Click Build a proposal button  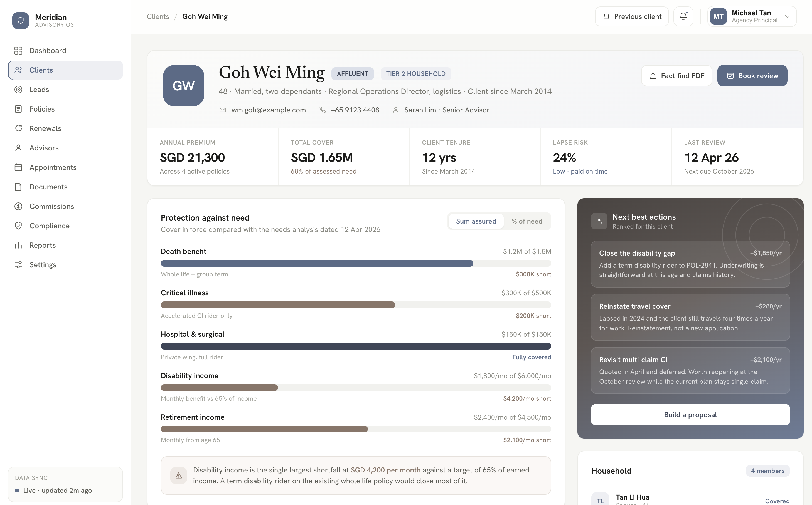click(690, 415)
